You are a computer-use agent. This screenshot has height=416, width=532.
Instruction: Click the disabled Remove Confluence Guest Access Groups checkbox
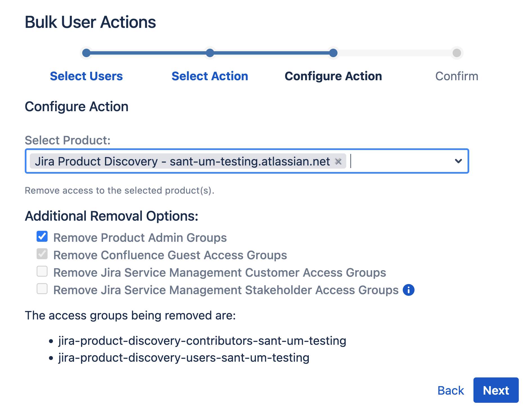click(42, 254)
